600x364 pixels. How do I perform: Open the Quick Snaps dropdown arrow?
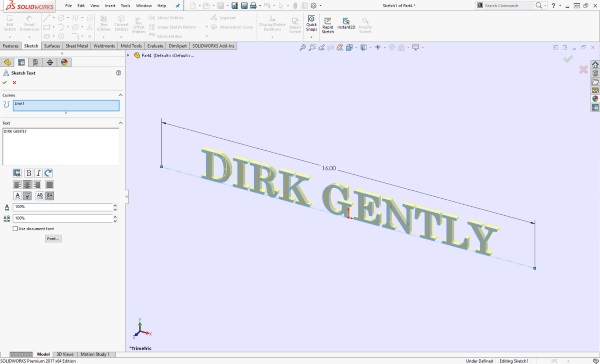(x=311, y=37)
